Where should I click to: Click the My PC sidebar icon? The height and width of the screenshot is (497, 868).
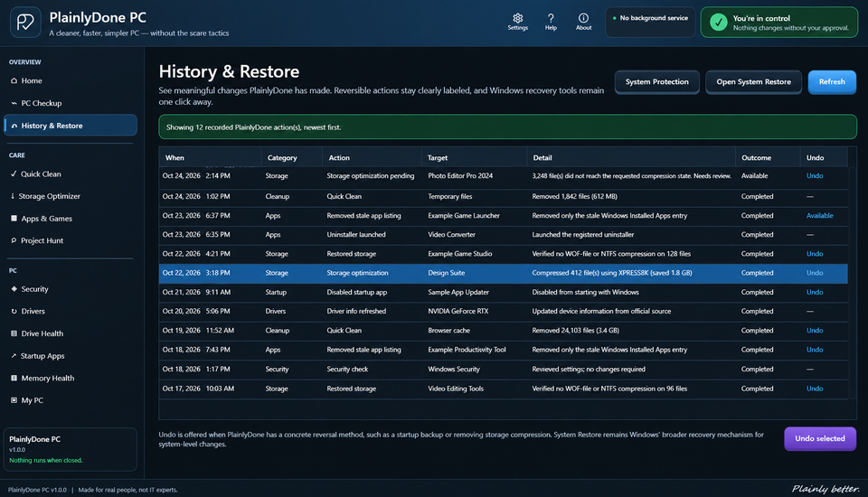click(14, 400)
